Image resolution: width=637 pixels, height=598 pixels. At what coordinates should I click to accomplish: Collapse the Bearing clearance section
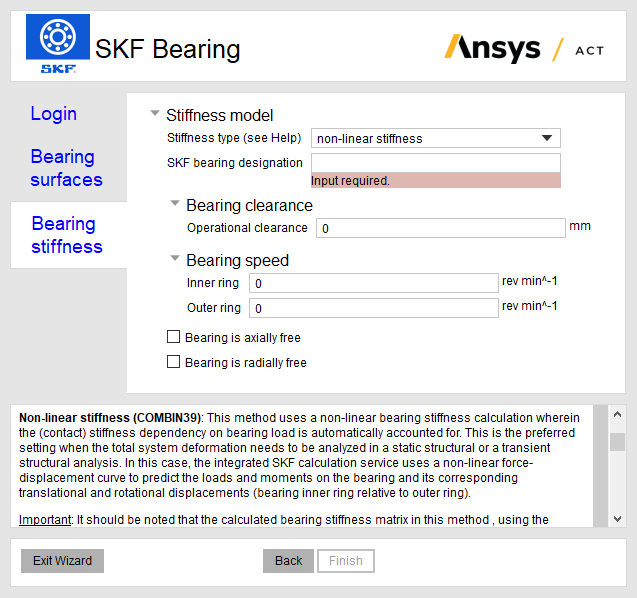[175, 203]
